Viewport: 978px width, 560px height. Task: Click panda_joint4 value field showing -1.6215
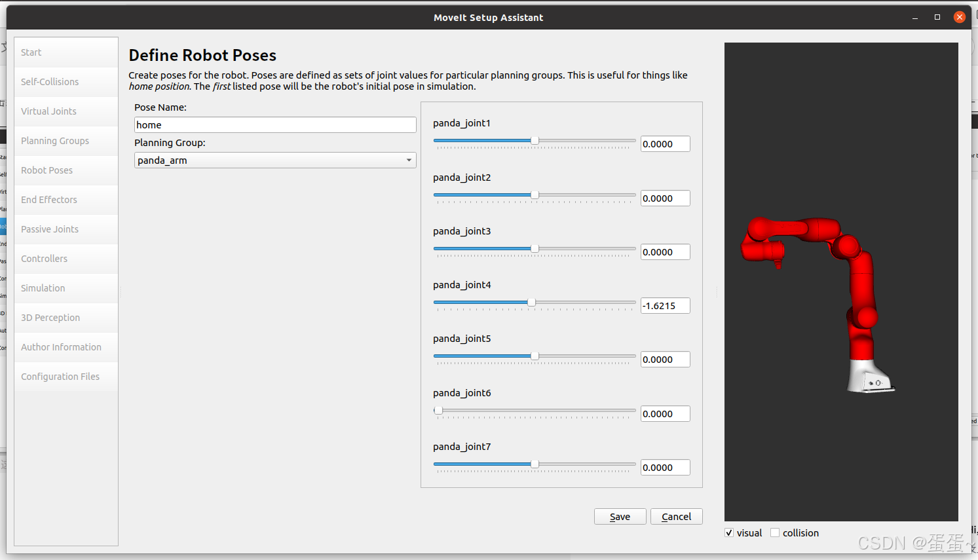pyautogui.click(x=666, y=306)
